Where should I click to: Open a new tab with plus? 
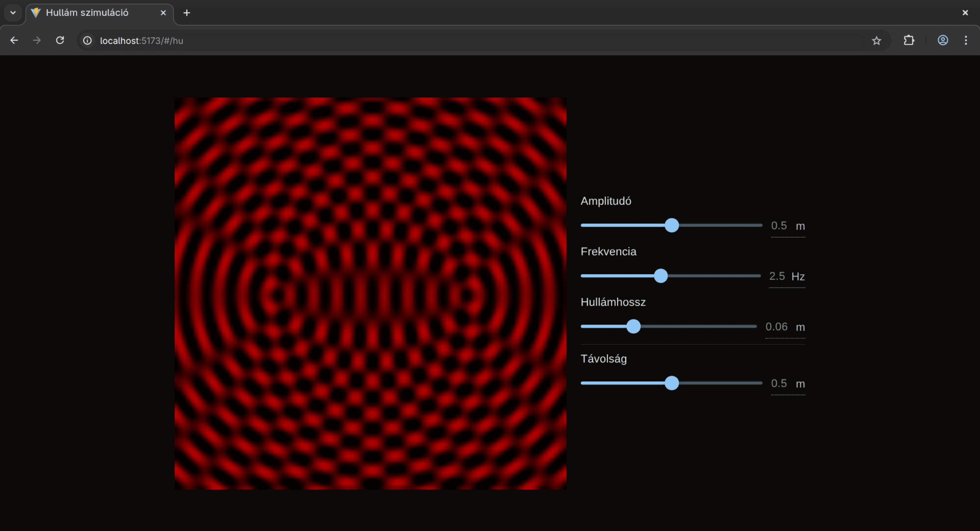(186, 13)
